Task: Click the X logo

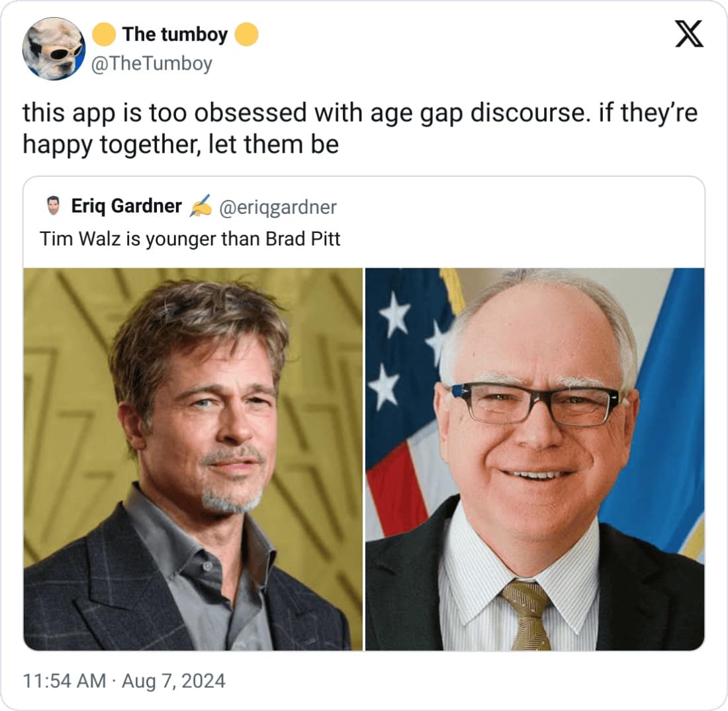Action: pyautogui.click(x=689, y=36)
